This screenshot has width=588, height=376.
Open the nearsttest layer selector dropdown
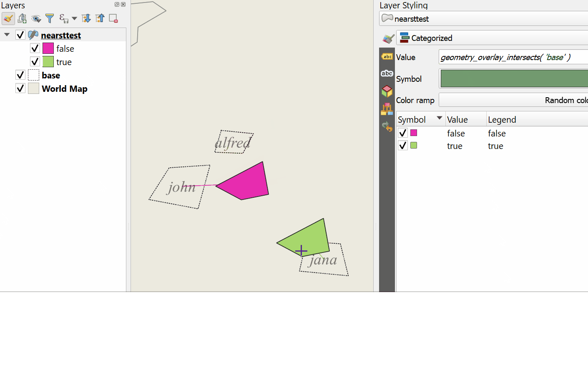coord(484,19)
